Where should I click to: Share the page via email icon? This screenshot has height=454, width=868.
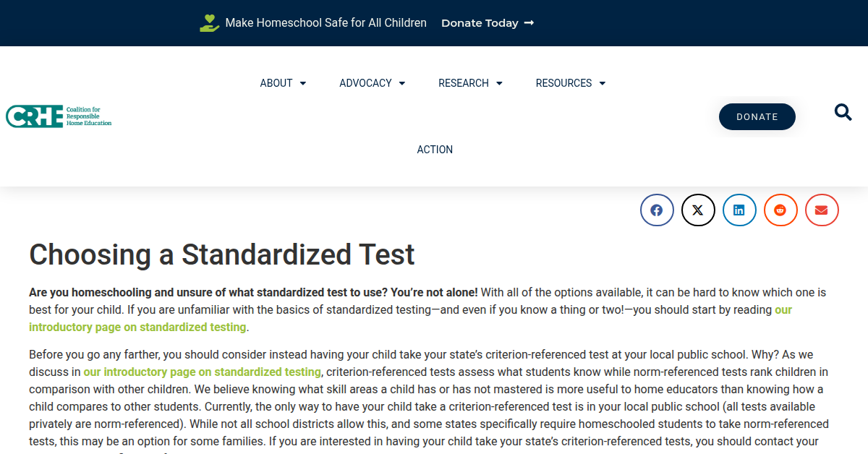click(x=822, y=210)
